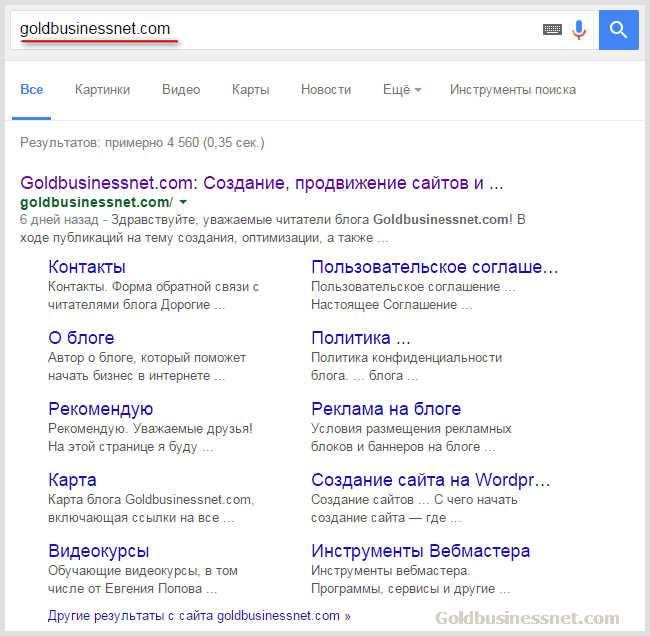
Task: Open the Реклама на блоге sitelink
Action: tap(386, 409)
